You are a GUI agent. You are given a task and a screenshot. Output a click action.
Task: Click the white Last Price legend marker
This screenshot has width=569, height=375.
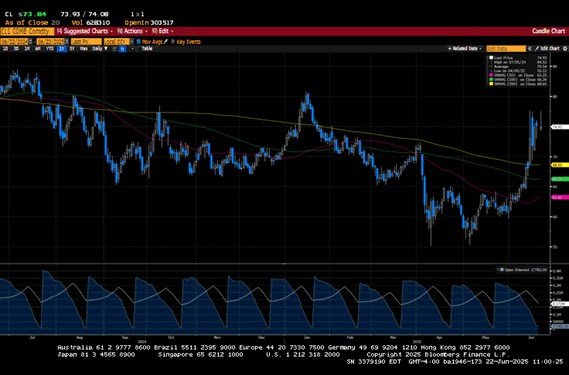coord(491,58)
